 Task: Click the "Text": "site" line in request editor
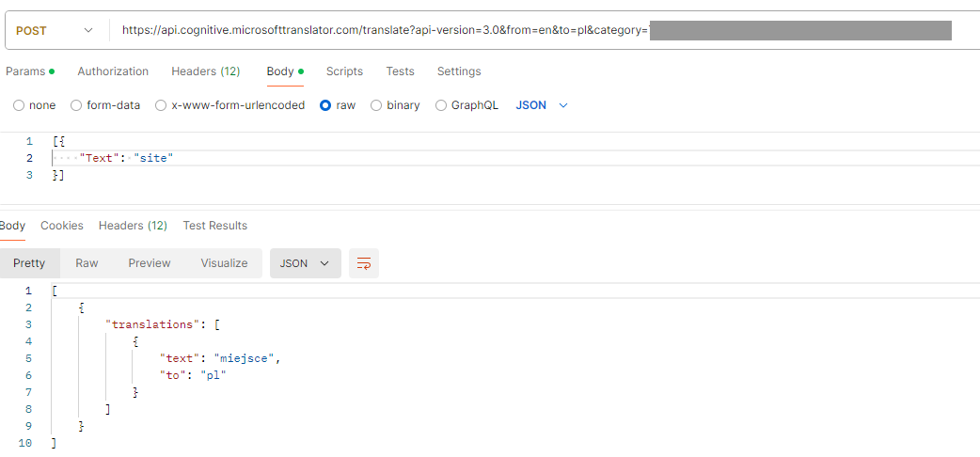click(126, 158)
